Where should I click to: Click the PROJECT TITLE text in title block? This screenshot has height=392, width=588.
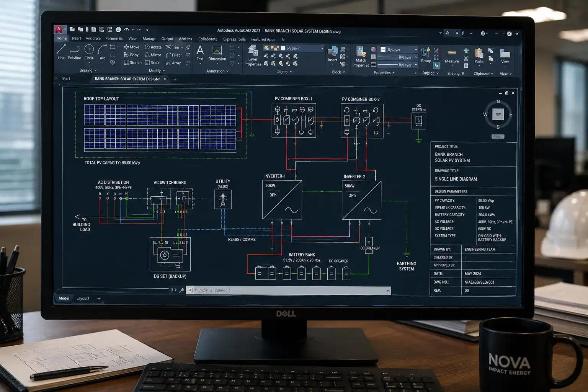tap(446, 147)
